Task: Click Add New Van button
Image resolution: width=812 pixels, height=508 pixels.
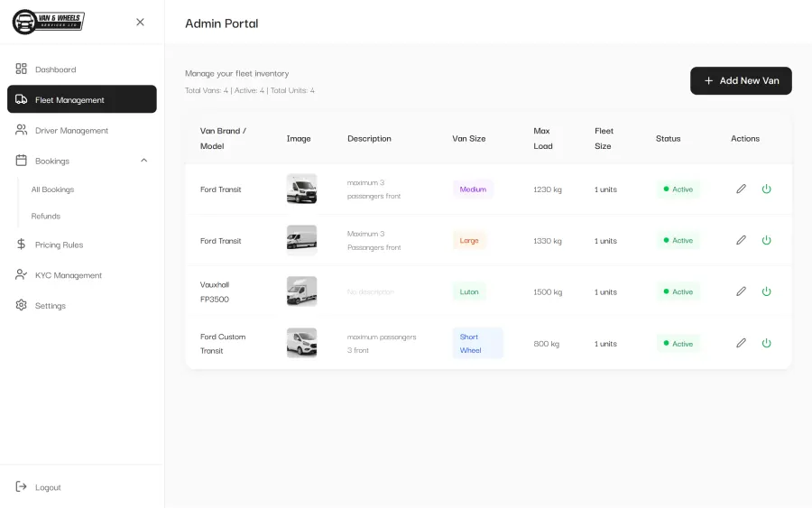Action: point(741,81)
